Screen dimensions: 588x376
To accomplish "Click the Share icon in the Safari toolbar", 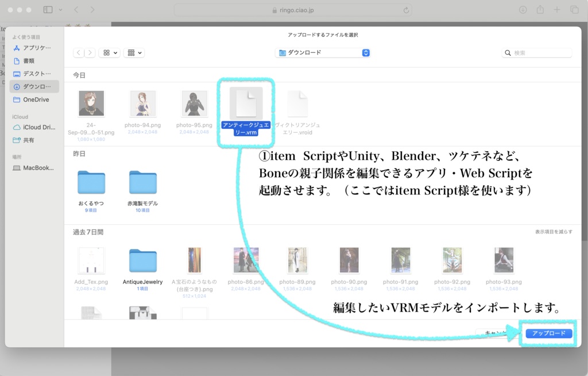I will [x=540, y=9].
